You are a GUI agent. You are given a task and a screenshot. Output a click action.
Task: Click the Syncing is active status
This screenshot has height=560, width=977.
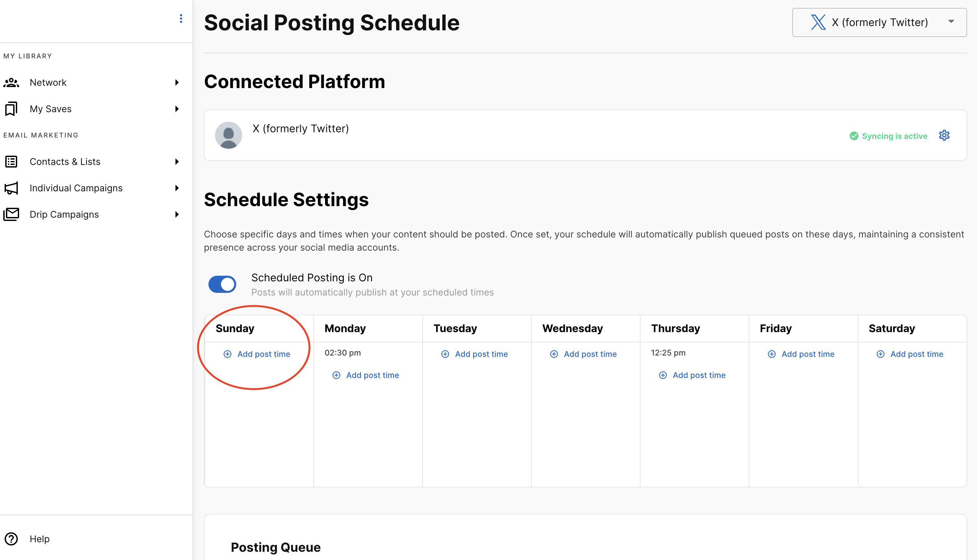[895, 136]
